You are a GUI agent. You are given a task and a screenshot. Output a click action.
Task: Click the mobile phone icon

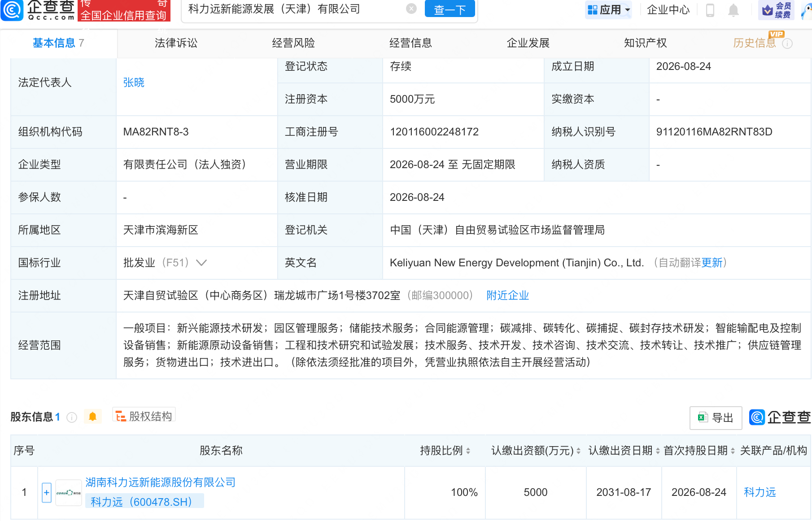coord(710,9)
